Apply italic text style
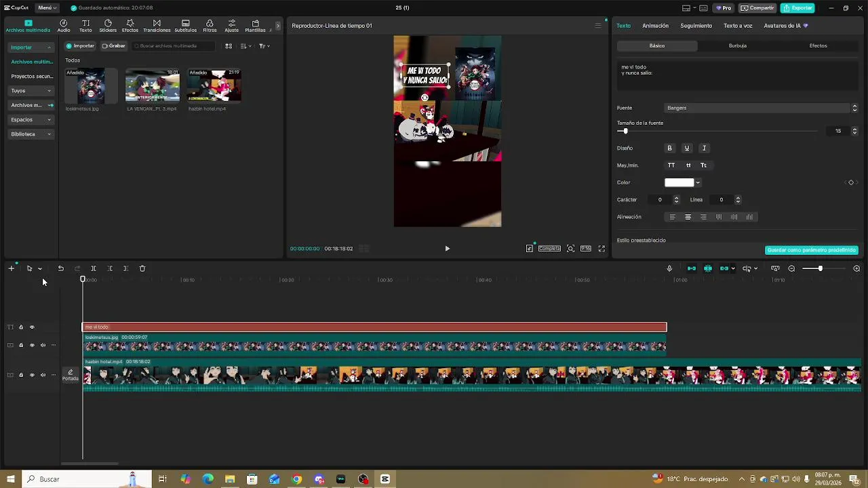Viewport: 868px width, 488px height. click(704, 148)
